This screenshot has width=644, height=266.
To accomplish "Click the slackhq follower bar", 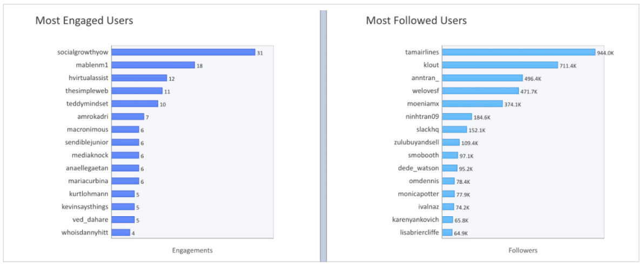I will [x=454, y=129].
